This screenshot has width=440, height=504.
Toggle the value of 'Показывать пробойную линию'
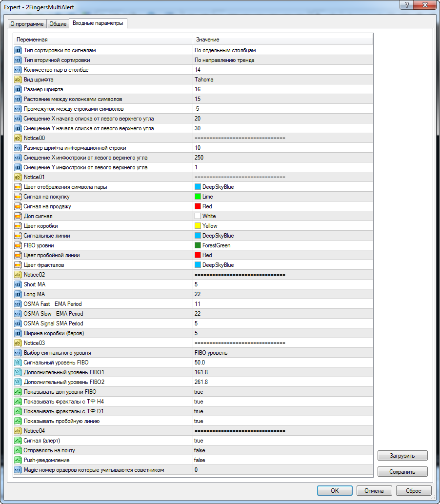pyautogui.click(x=283, y=421)
